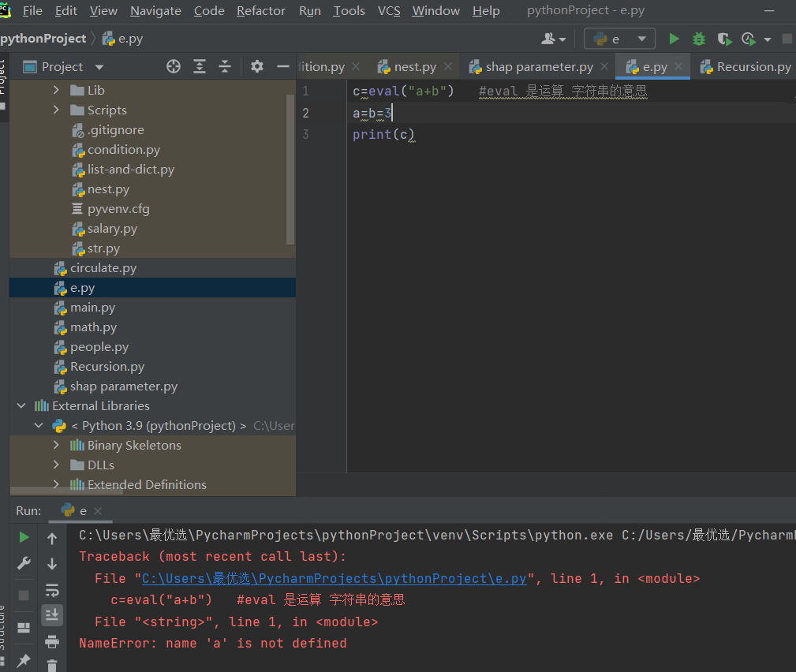
Task: Expand all items in Project panel
Action: pos(200,66)
